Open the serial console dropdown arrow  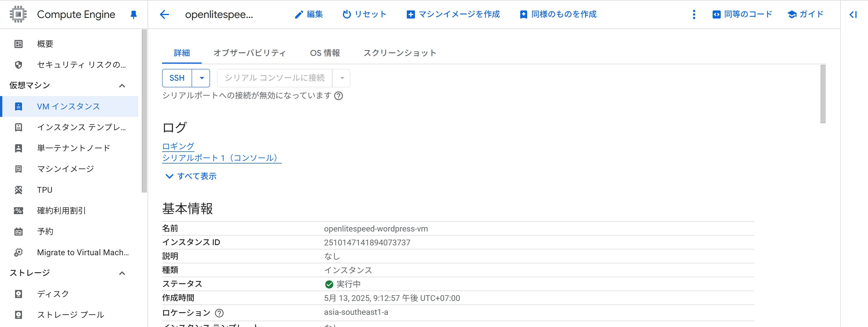[x=342, y=78]
